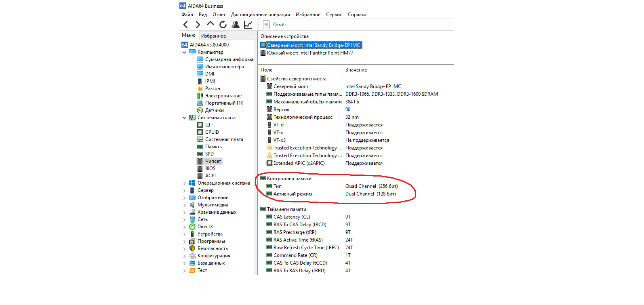Click the База данных database icon
Viewport: 644px width, 305px height.
[x=192, y=263]
